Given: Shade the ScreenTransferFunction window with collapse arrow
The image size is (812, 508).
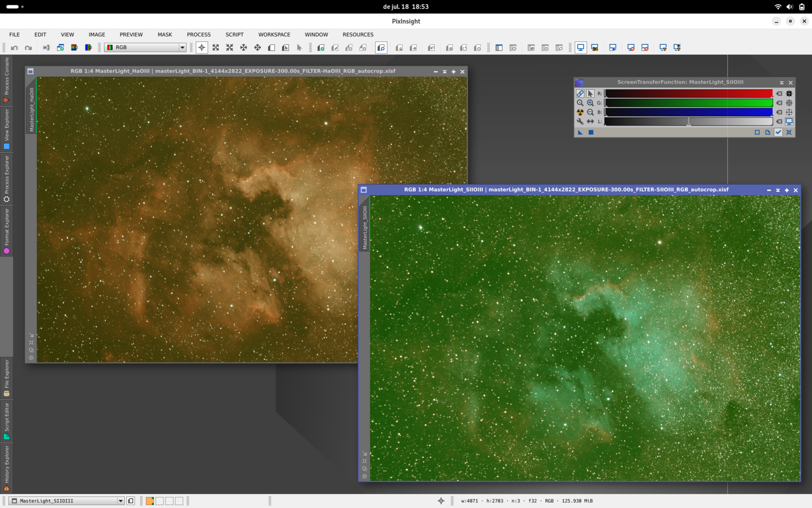Looking at the screenshot, I should (x=781, y=83).
